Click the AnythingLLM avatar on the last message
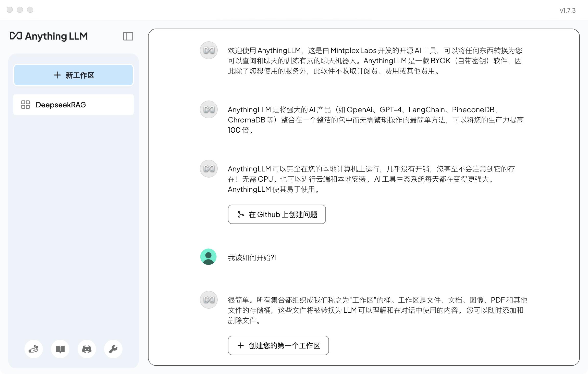The height and width of the screenshot is (374, 588). [209, 300]
